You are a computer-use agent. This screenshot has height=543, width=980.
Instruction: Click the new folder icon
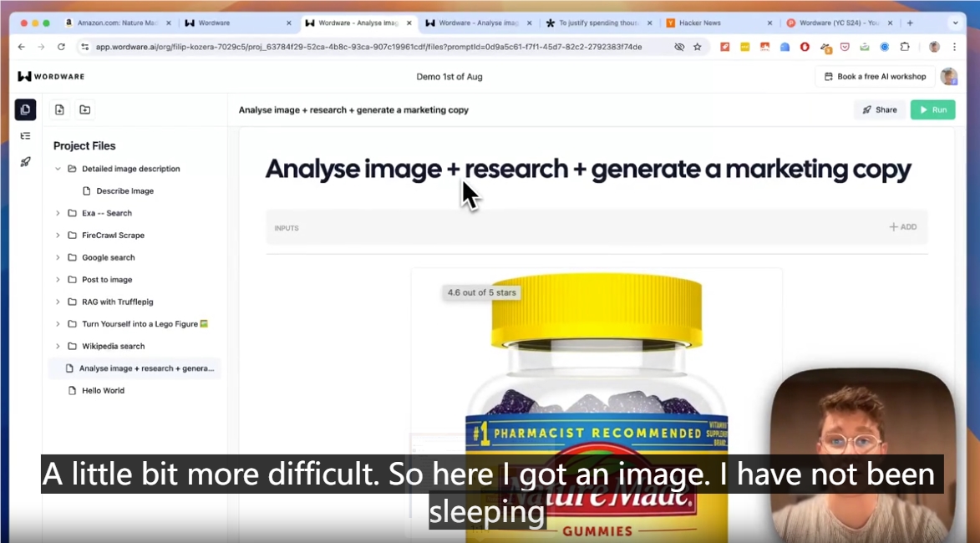(85, 109)
